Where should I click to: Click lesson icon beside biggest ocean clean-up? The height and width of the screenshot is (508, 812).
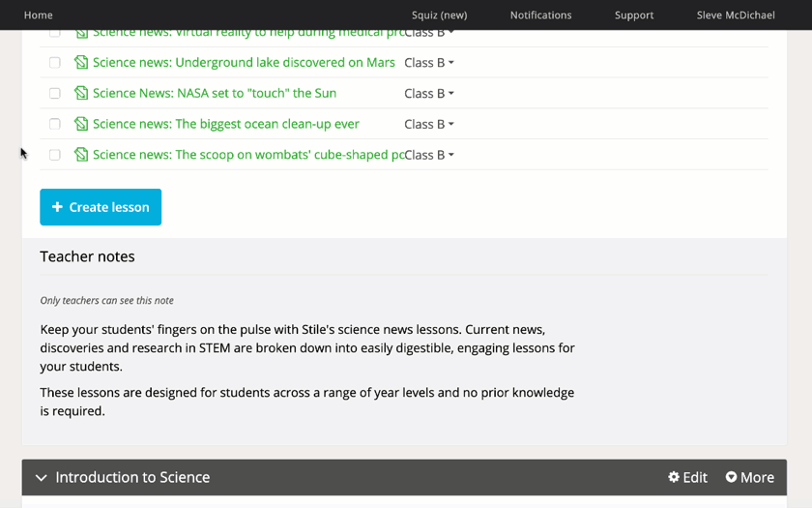point(81,124)
